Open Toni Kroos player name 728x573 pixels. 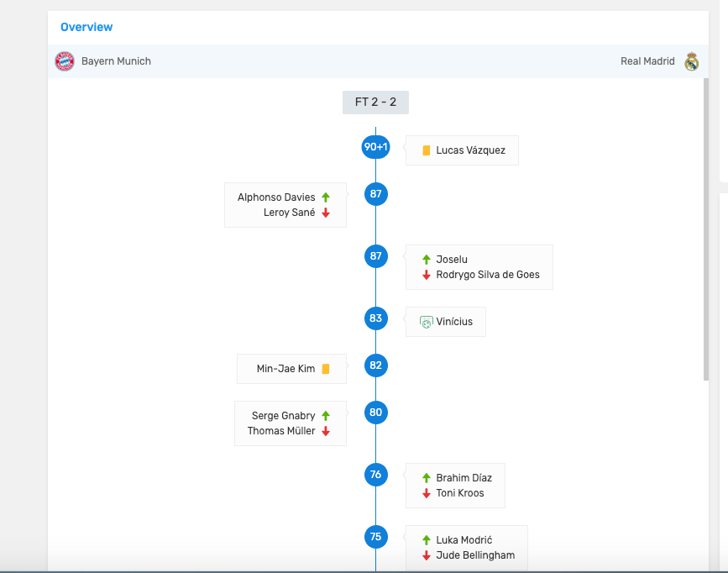click(x=459, y=493)
